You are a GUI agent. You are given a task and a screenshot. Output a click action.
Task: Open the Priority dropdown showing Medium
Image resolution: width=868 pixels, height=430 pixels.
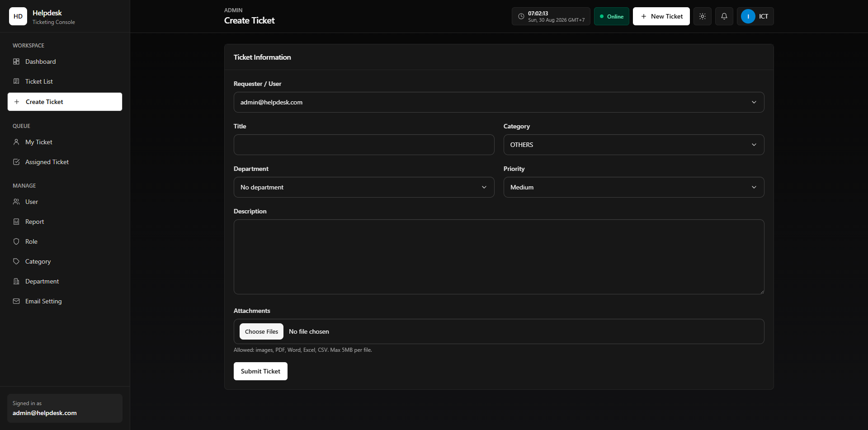634,187
